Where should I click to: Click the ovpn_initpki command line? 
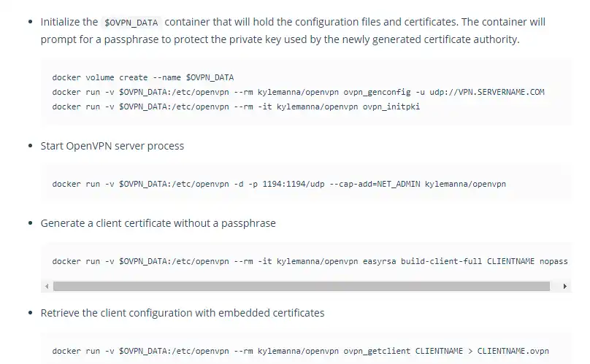(236, 107)
